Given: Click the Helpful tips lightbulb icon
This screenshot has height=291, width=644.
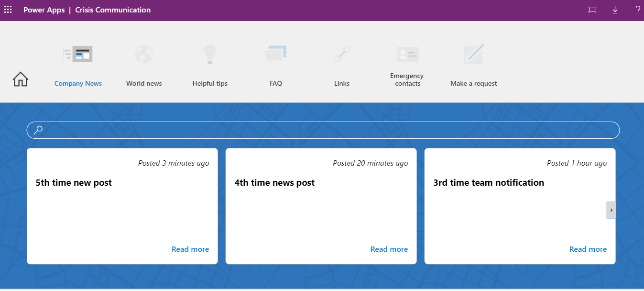Looking at the screenshot, I should 210,55.
